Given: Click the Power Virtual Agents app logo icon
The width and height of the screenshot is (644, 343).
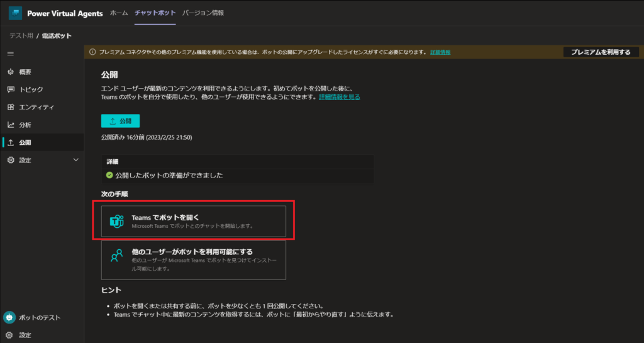Looking at the screenshot, I should click(15, 13).
